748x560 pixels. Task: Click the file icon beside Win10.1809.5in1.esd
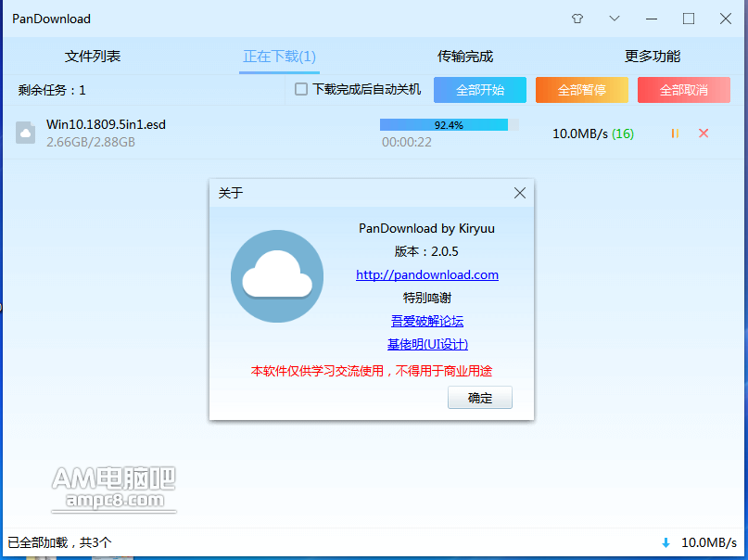(x=25, y=133)
